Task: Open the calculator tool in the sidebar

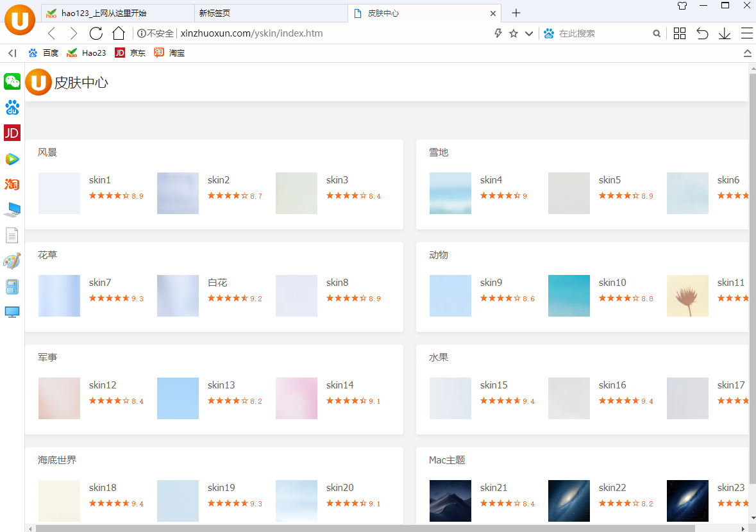Action: click(12, 287)
